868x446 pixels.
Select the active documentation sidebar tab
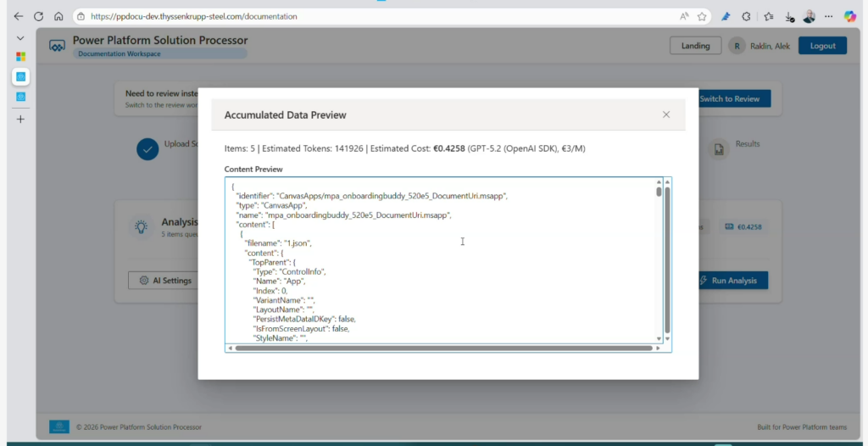point(20,77)
